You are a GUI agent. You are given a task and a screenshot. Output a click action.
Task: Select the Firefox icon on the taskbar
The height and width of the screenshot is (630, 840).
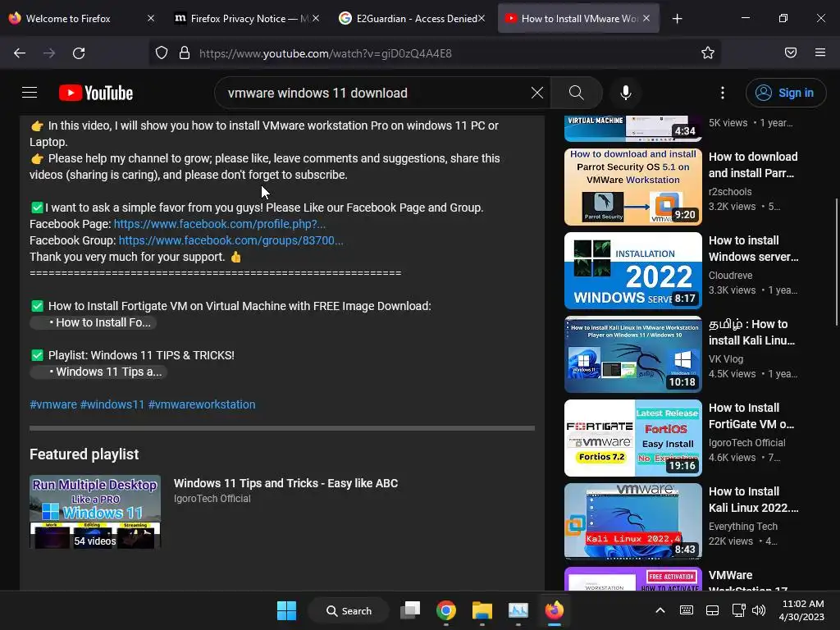(x=554, y=610)
